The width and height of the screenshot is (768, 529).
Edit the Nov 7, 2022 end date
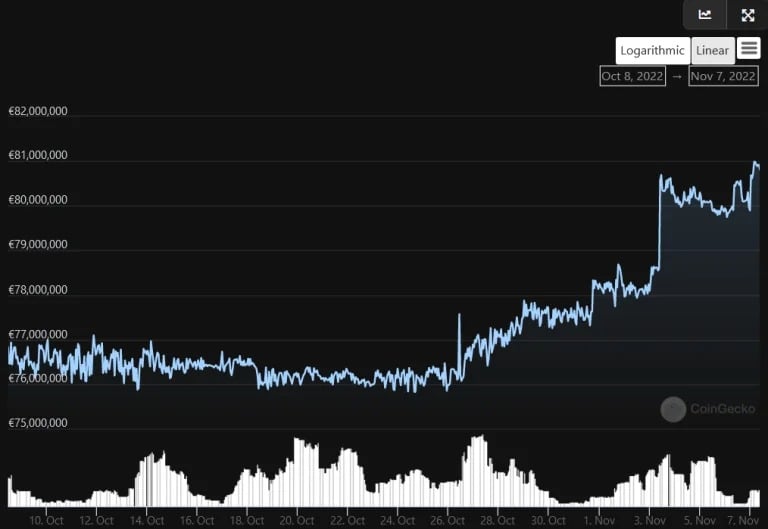click(723, 76)
